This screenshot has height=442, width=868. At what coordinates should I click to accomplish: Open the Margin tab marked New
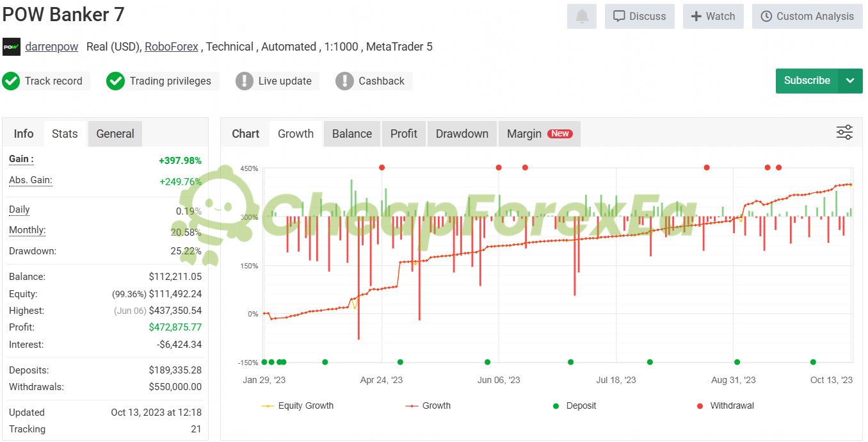540,134
